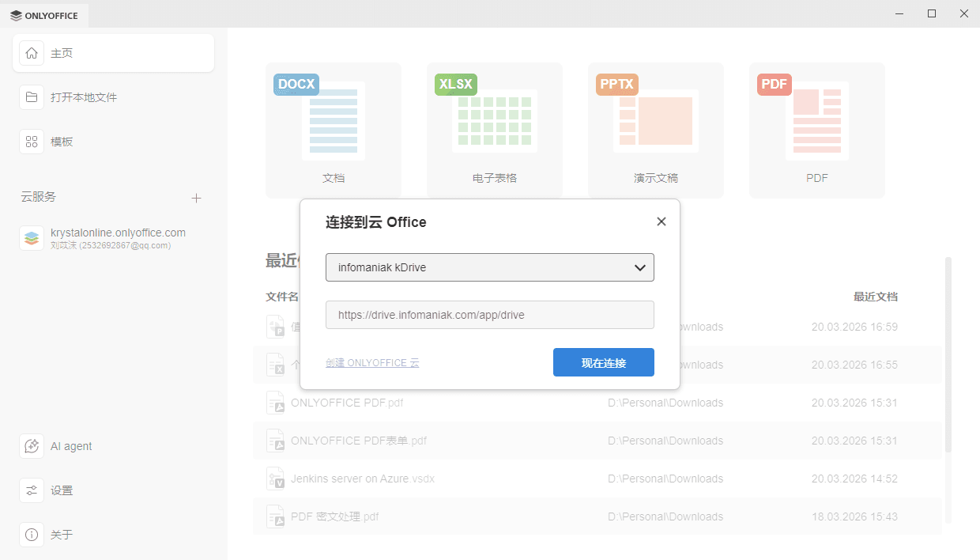
Task: Click file icon beside ONLYOFFICE PDF表单.pdf
Action: click(275, 441)
